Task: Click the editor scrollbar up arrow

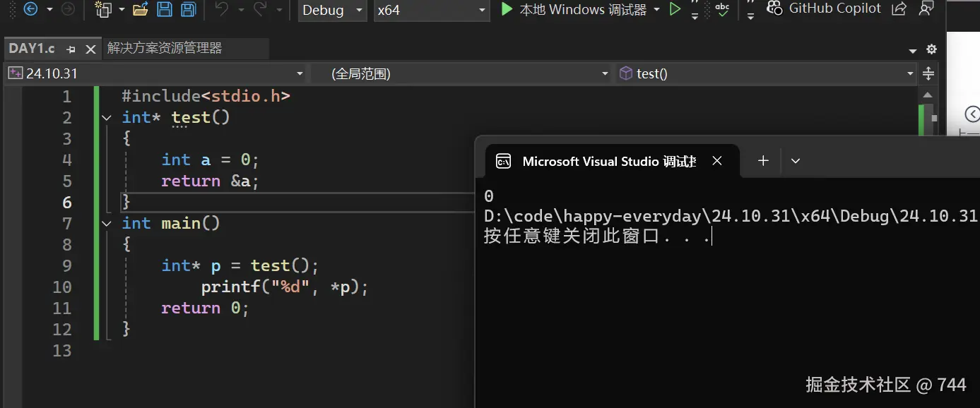Action: [928, 95]
